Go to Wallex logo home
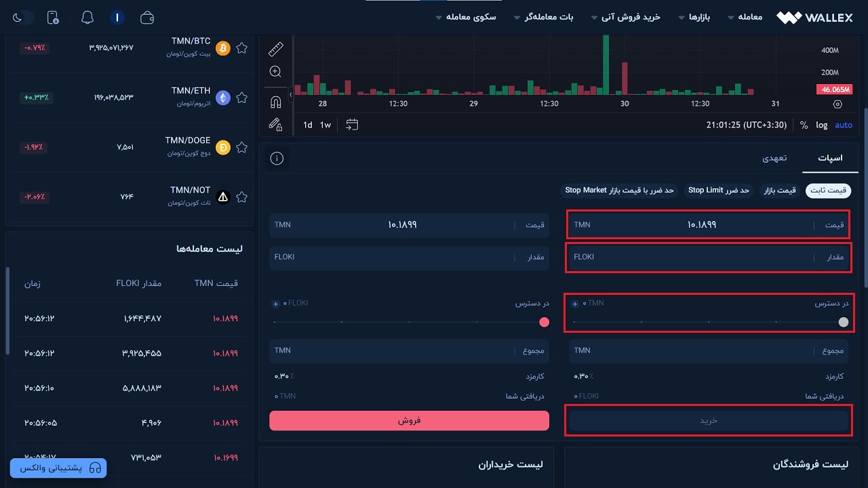Image resolution: width=868 pixels, height=488 pixels. (x=814, y=18)
